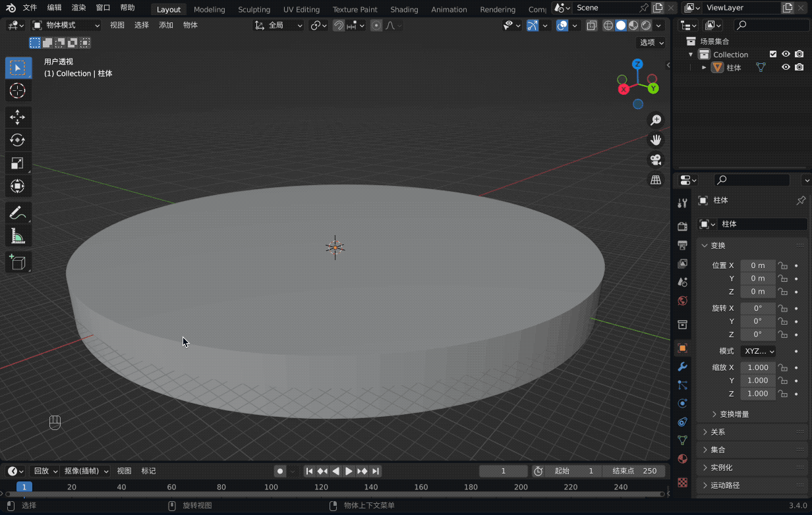Viewport: 812px width, 515px height.
Task: Open the Material properties tab
Action: tap(683, 458)
